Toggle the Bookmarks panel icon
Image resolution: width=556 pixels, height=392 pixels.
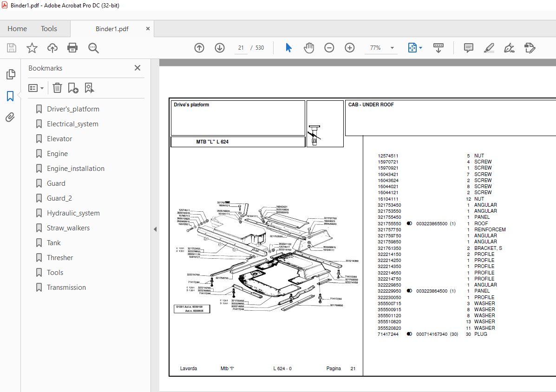coord(10,96)
